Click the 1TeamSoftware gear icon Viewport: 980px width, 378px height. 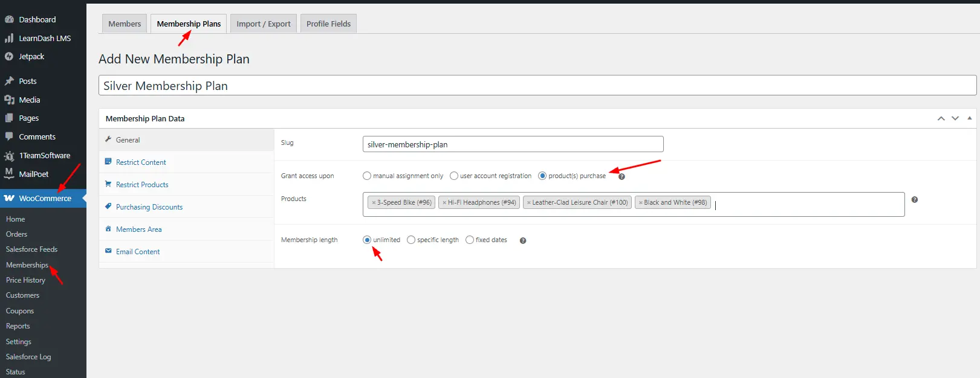[9, 156]
